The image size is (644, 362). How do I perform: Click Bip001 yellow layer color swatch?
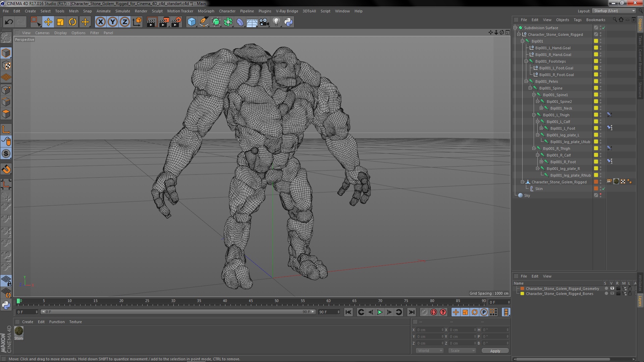(596, 41)
